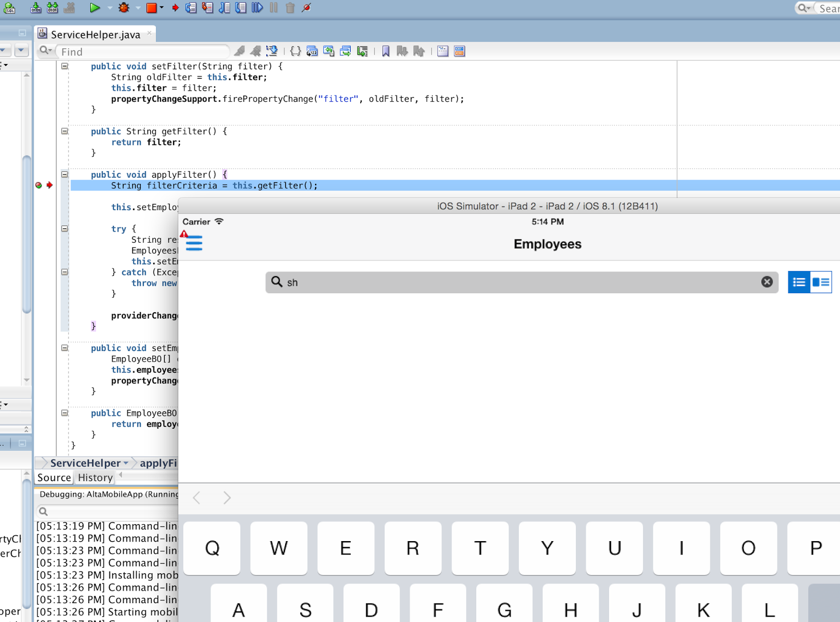This screenshot has height=622, width=840.
Task: Click the Next Bookmark icon
Action: (x=402, y=51)
